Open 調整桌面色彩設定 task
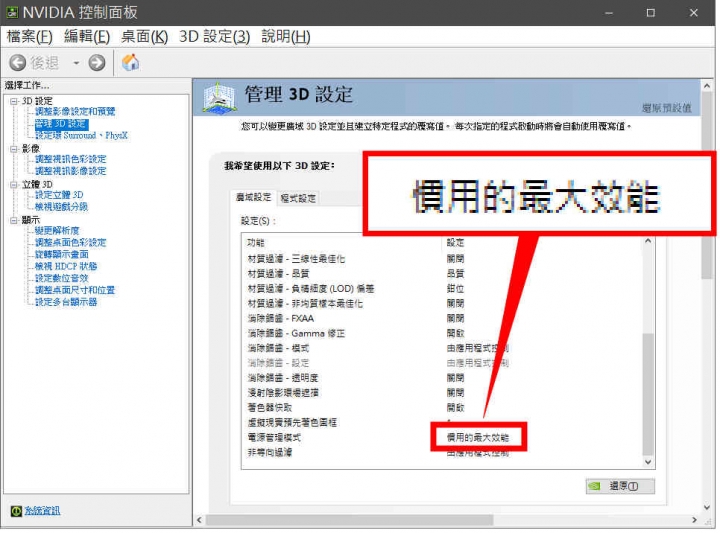The height and width of the screenshot is (533, 720). tap(71, 243)
